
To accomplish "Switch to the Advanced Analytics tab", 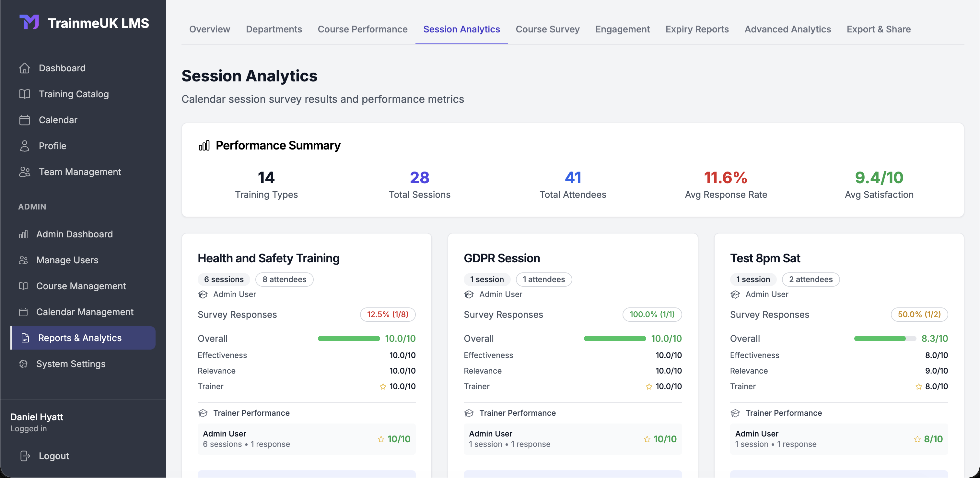I will (788, 29).
